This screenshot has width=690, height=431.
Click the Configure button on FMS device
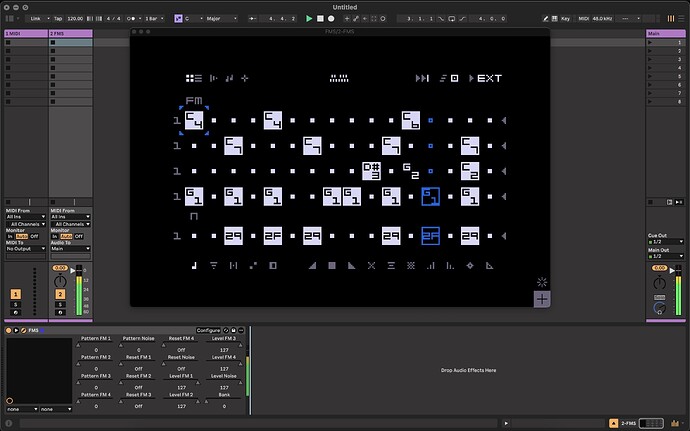point(208,330)
